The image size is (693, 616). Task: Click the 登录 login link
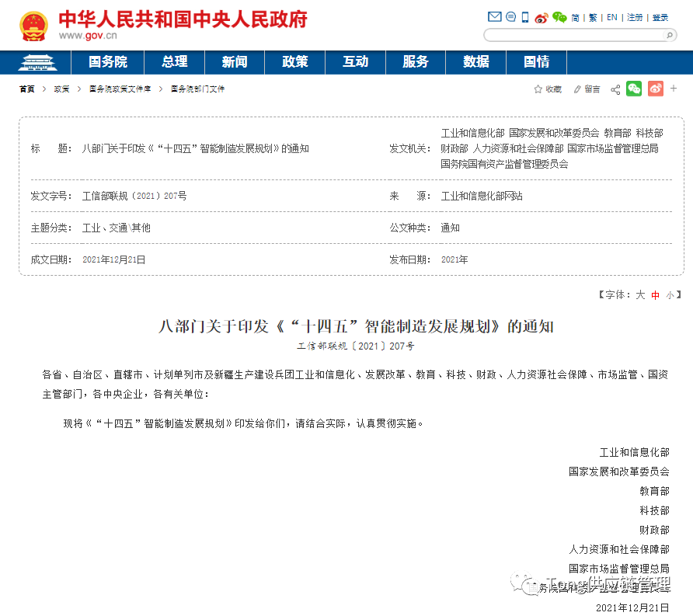(x=660, y=17)
